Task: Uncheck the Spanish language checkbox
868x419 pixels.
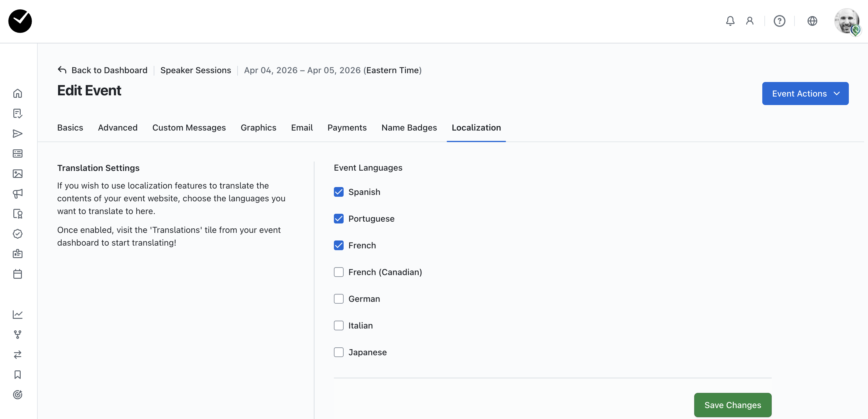Action: point(338,192)
